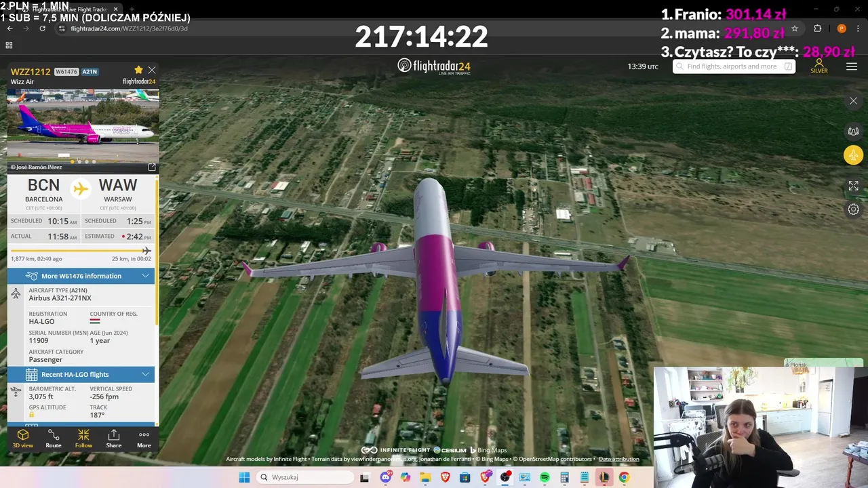
Task: Click the locked GPS altitude icon
Action: tap(32, 415)
